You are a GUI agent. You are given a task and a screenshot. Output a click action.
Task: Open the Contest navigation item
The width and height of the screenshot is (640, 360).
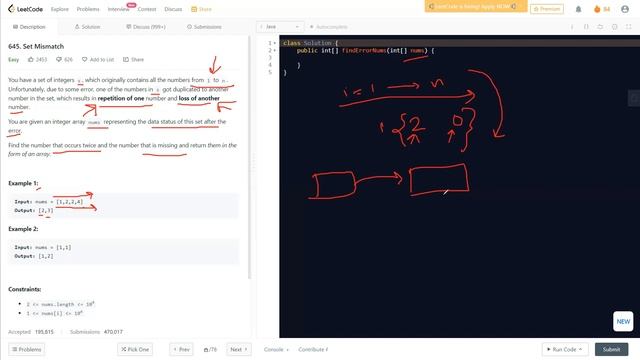pyautogui.click(x=147, y=9)
